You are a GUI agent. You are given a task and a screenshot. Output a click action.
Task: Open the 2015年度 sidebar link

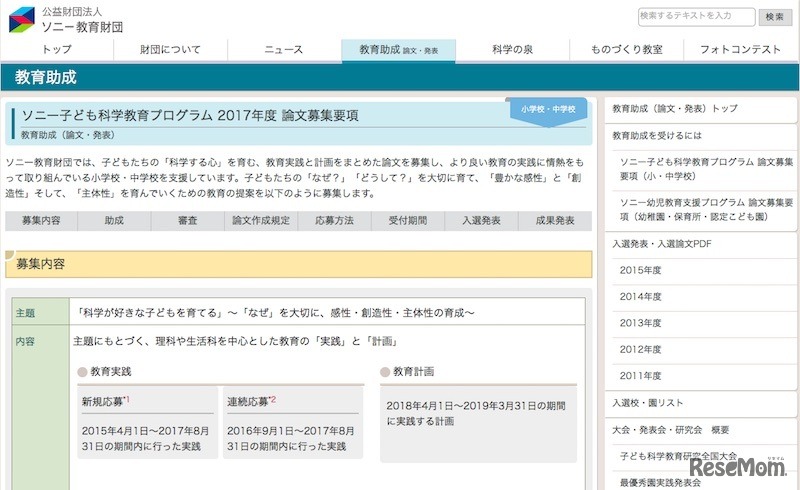click(640, 271)
